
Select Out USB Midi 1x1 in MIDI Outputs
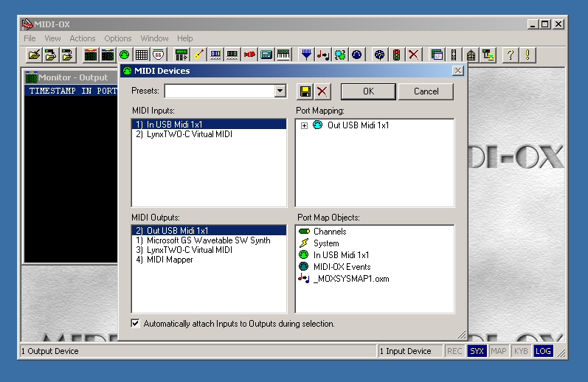tap(209, 230)
